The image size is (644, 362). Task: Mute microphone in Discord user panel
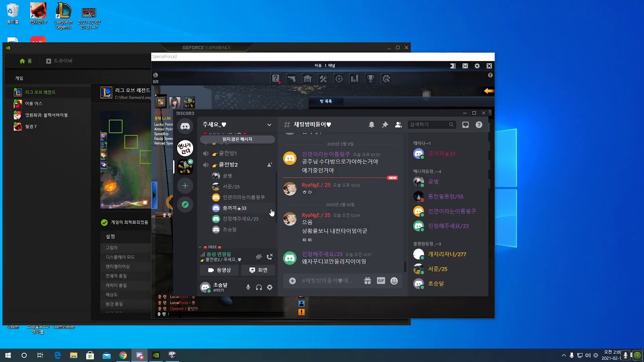tap(248, 287)
